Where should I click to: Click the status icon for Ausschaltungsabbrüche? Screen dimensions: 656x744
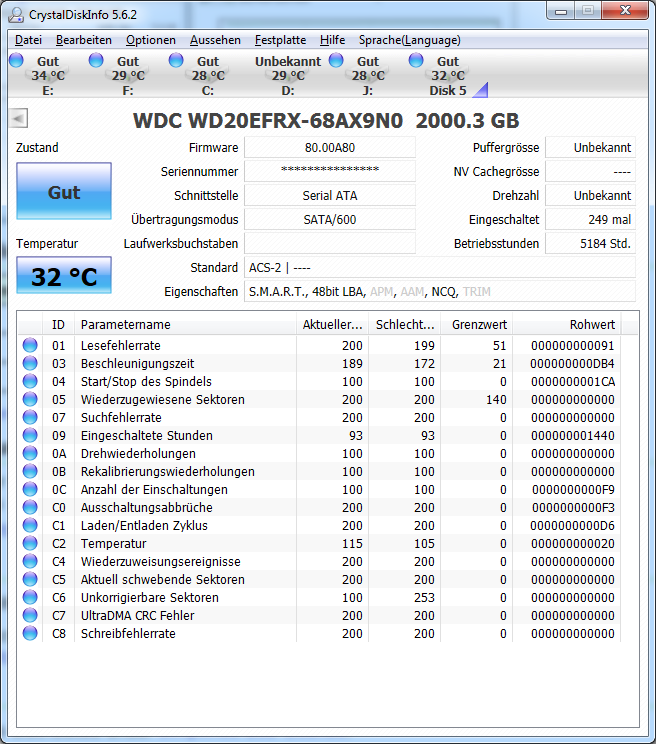pyautogui.click(x=30, y=507)
